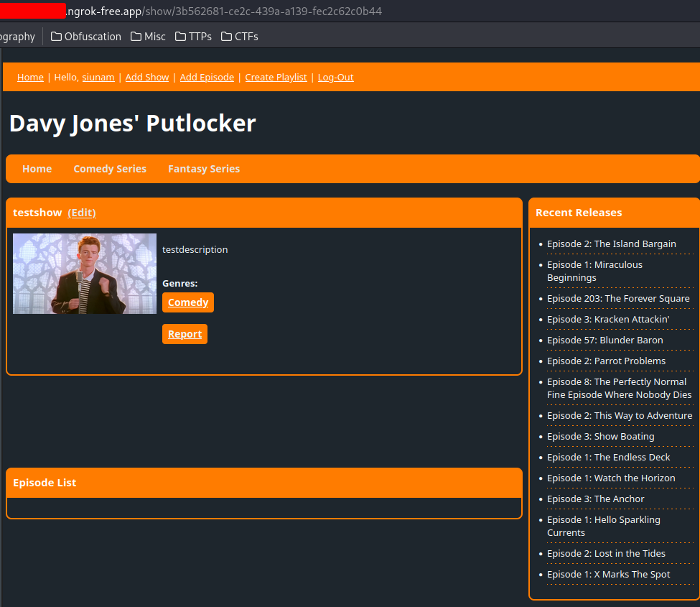Click the Comedy genre button
Screen dimensions: 700x607
coord(188,302)
